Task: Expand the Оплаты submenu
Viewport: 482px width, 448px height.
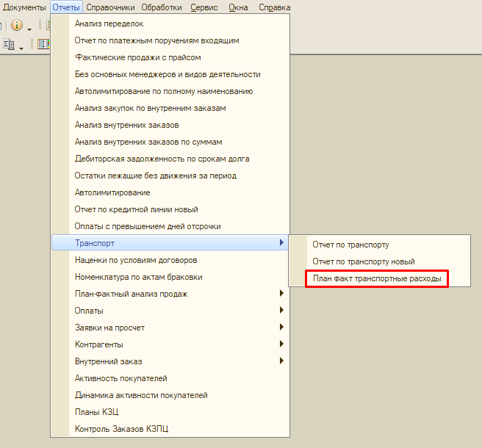Action: pos(170,311)
